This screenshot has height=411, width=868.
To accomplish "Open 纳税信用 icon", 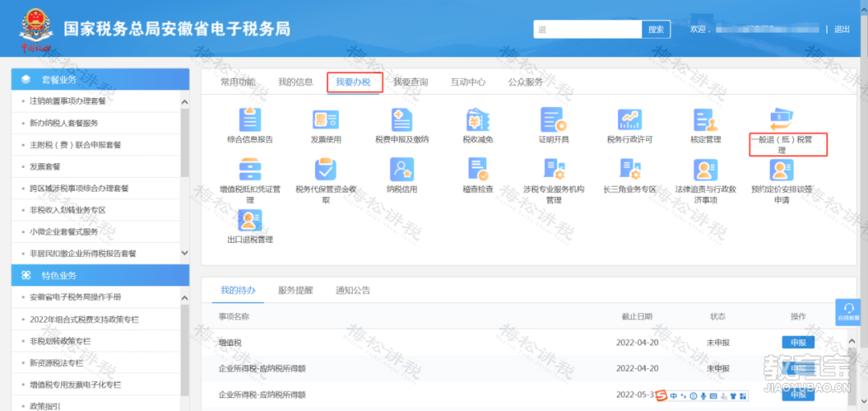I will pyautogui.click(x=401, y=170).
